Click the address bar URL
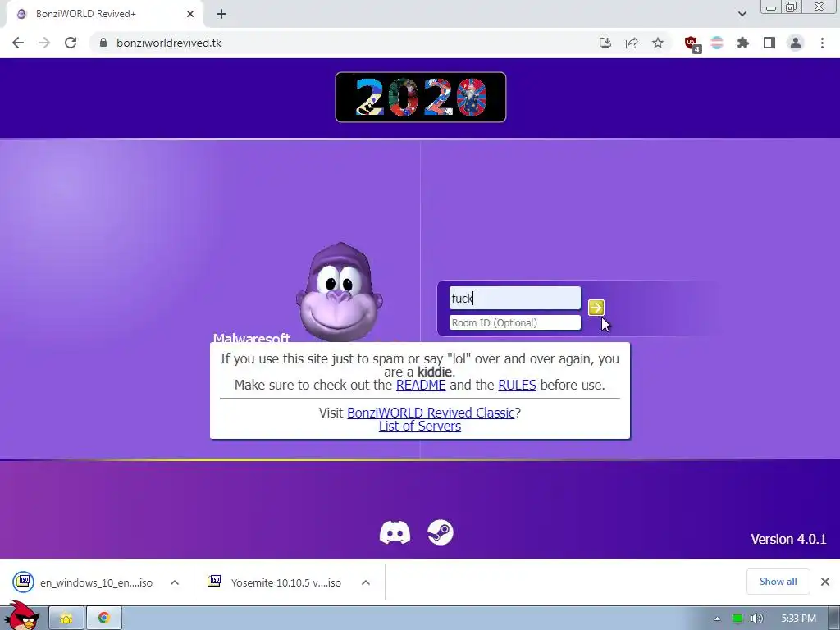This screenshot has height=630, width=840. pyautogui.click(x=169, y=43)
